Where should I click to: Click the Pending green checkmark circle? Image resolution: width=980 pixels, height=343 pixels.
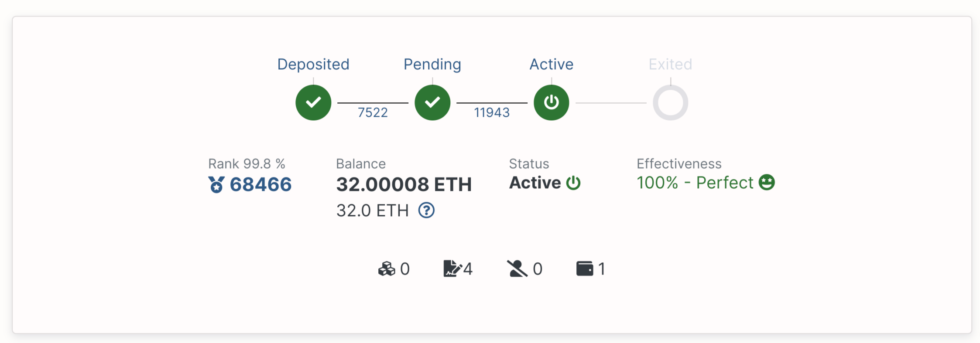click(x=432, y=102)
